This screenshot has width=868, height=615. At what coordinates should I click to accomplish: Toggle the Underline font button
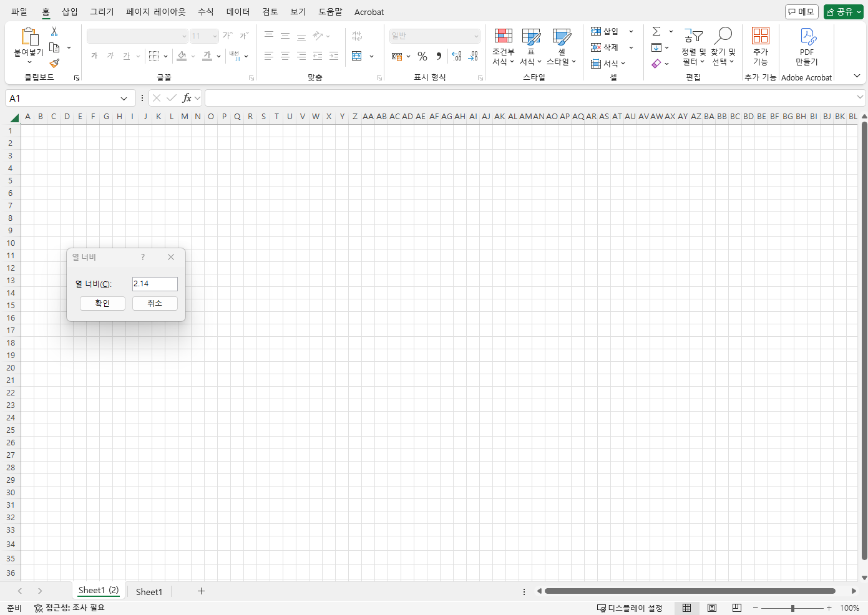click(x=127, y=56)
